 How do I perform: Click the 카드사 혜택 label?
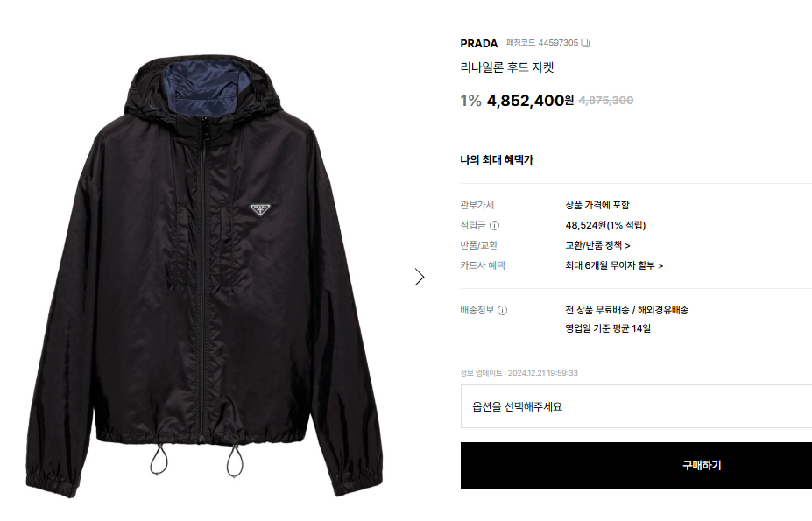click(x=483, y=265)
